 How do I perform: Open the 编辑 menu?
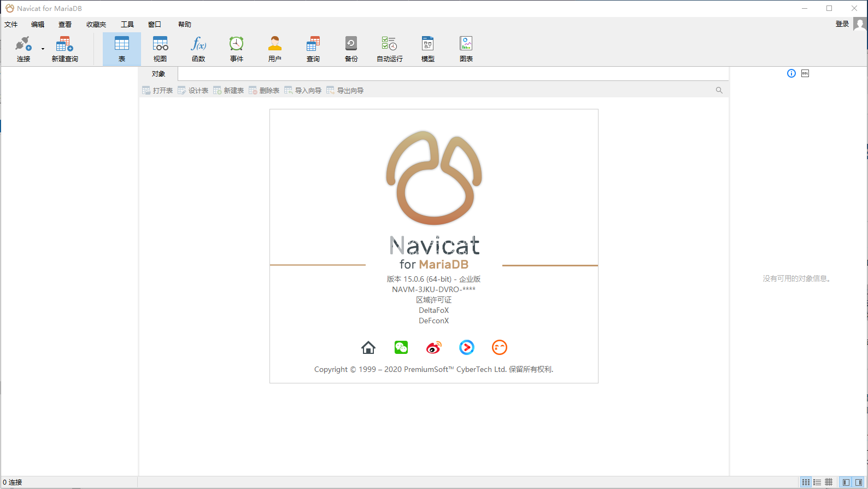point(38,24)
